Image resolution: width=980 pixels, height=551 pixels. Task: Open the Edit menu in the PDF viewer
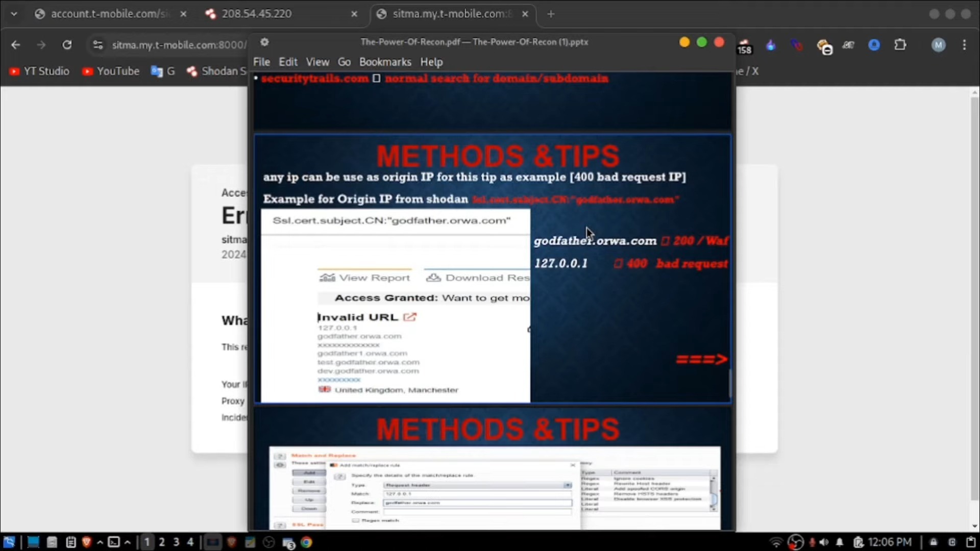point(288,62)
